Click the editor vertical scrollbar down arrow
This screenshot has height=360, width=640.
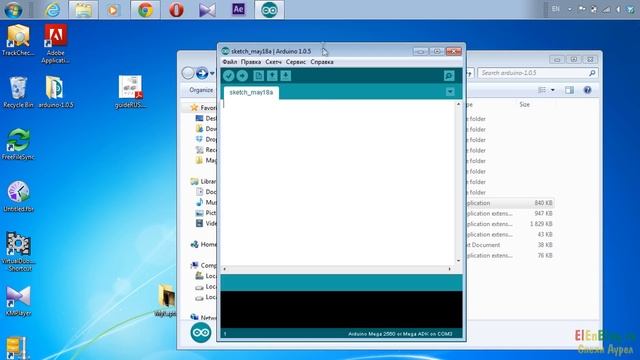pos(458,261)
